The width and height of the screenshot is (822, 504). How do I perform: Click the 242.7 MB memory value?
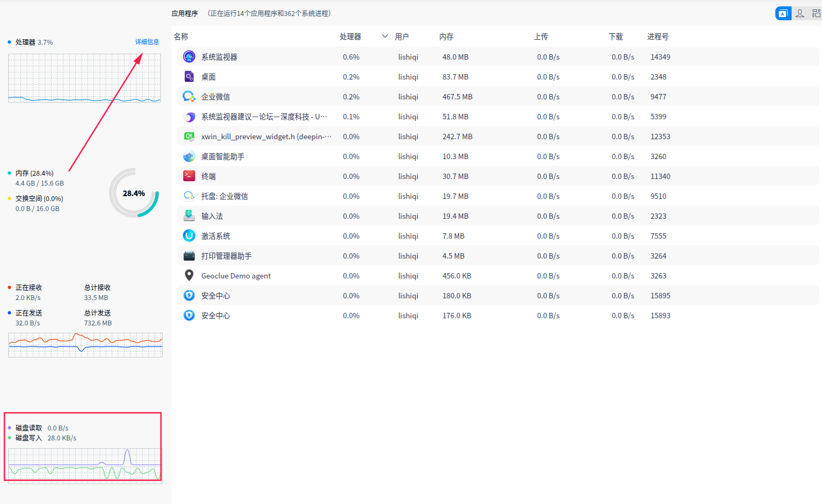457,136
